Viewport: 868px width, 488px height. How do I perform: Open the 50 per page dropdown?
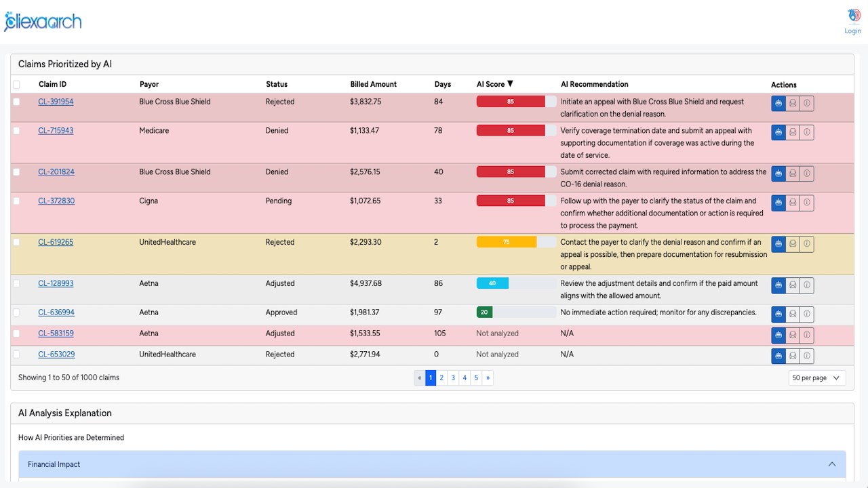[817, 378]
